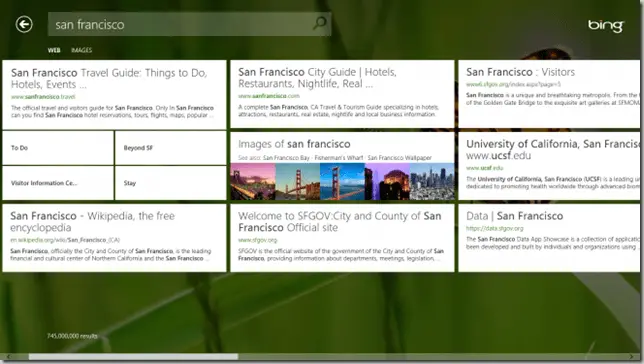
Task: Open the Visitor Information Center tile
Action: 58,183
